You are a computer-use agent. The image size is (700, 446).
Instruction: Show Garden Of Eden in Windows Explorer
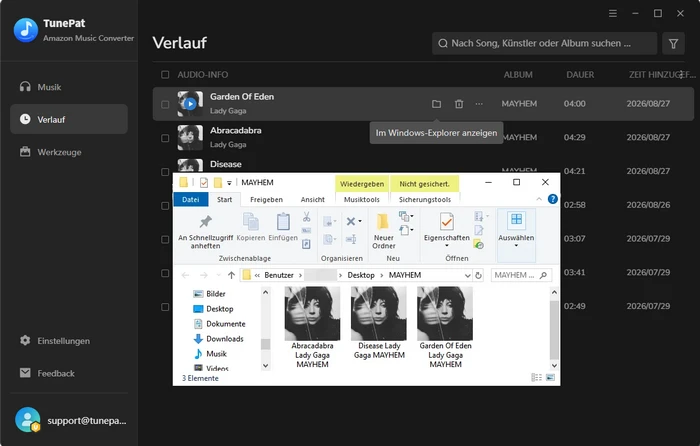437,104
